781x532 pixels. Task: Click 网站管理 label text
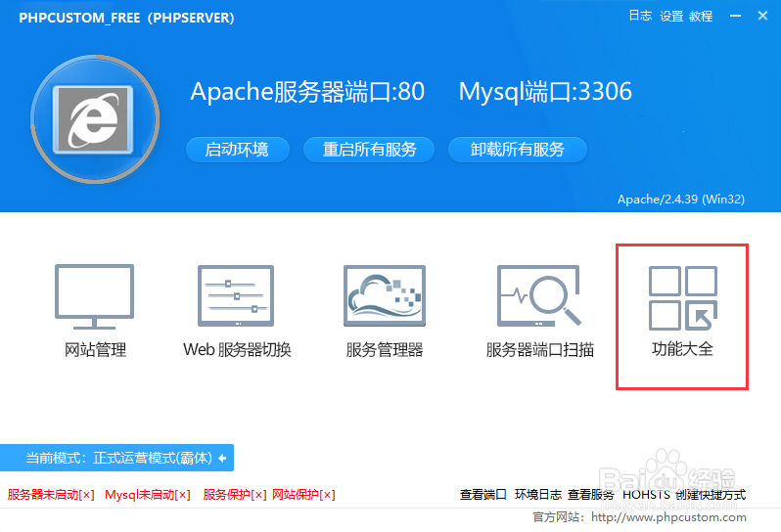[95, 350]
